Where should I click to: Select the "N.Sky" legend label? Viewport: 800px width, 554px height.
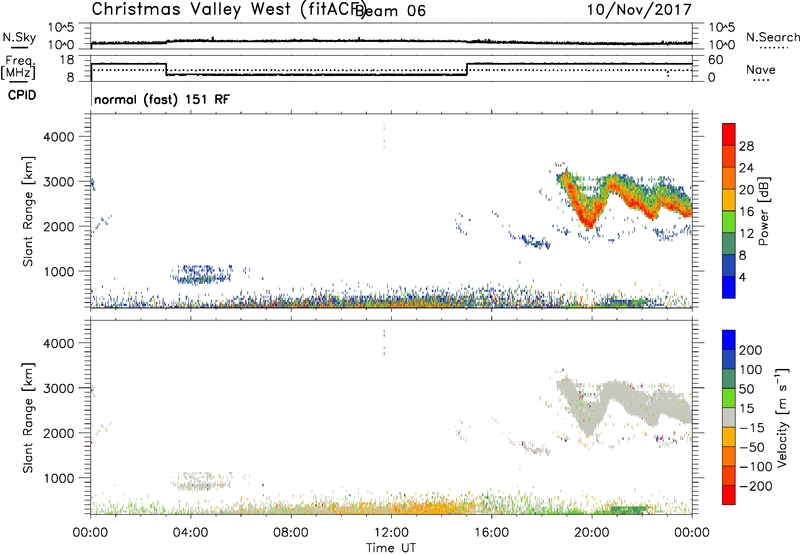[19, 37]
